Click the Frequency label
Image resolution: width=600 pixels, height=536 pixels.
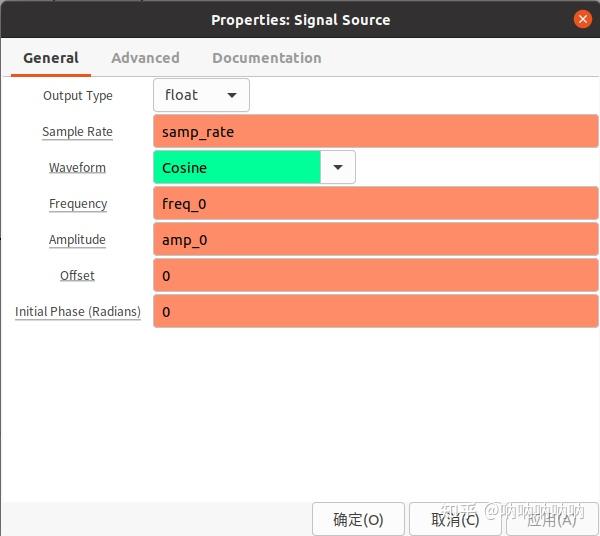point(78,204)
